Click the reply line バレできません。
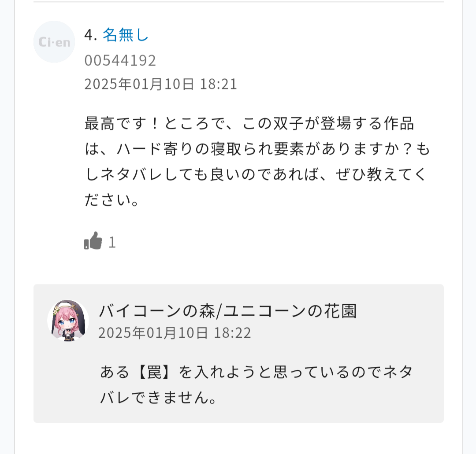The width and height of the screenshot is (476, 454). [x=159, y=398]
